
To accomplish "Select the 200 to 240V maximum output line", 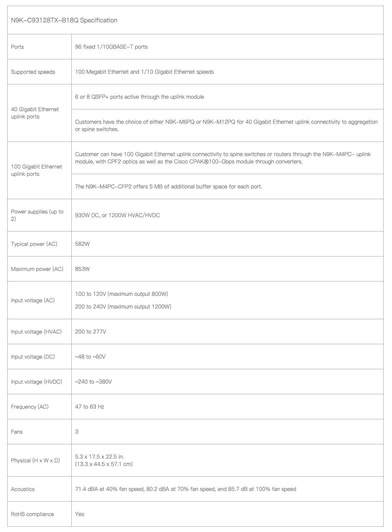I will 123,307.
